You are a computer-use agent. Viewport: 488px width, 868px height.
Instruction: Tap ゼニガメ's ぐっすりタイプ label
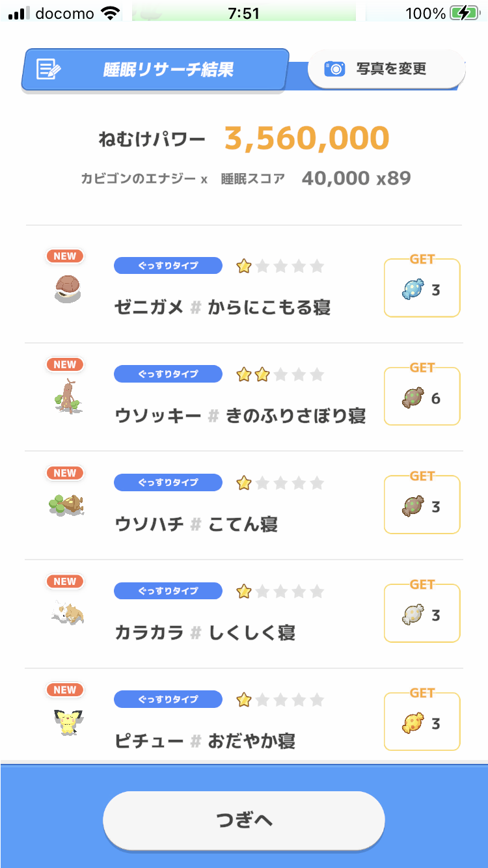168,265
